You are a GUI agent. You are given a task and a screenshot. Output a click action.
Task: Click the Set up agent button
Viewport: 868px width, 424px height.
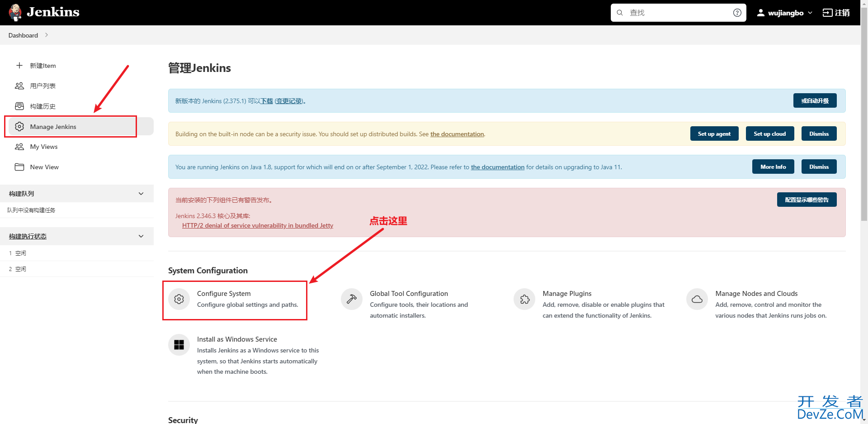click(x=714, y=133)
